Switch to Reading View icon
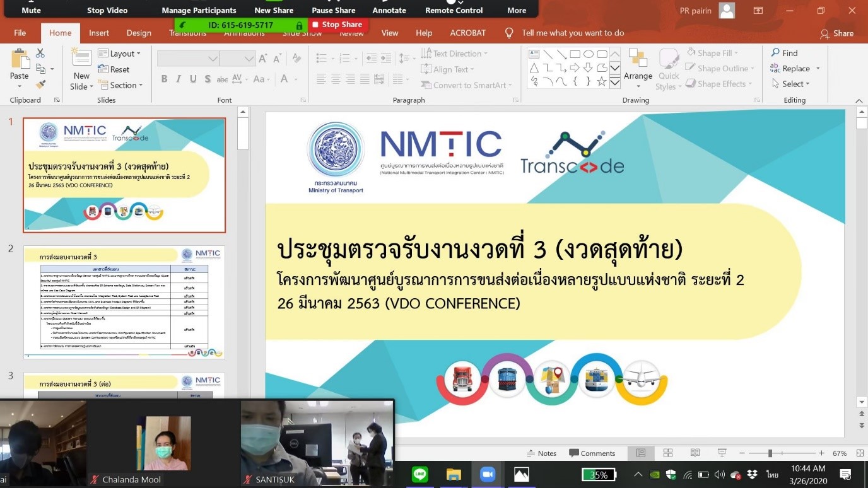This screenshot has width=868, height=488. click(695, 453)
